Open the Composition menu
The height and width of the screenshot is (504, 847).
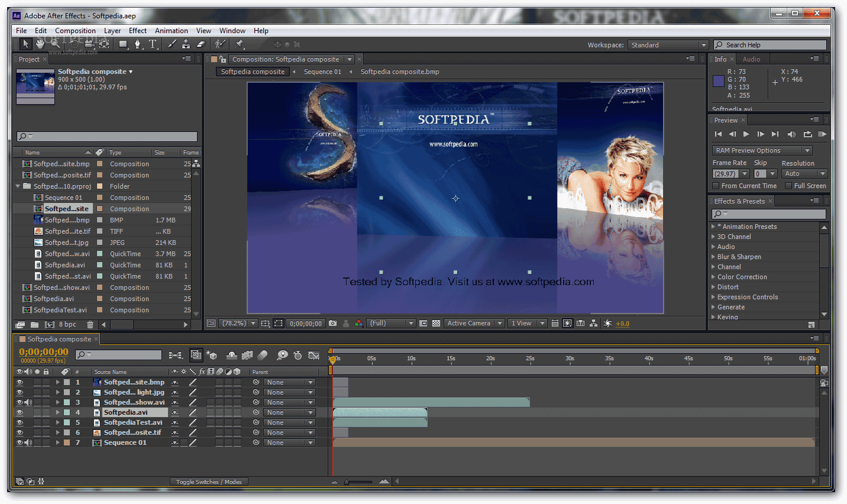coord(75,31)
